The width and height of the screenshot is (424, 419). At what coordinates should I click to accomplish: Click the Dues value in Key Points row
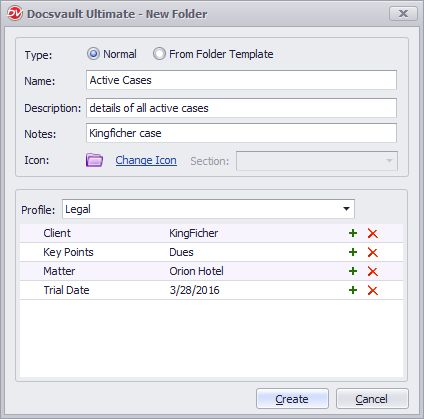(181, 252)
